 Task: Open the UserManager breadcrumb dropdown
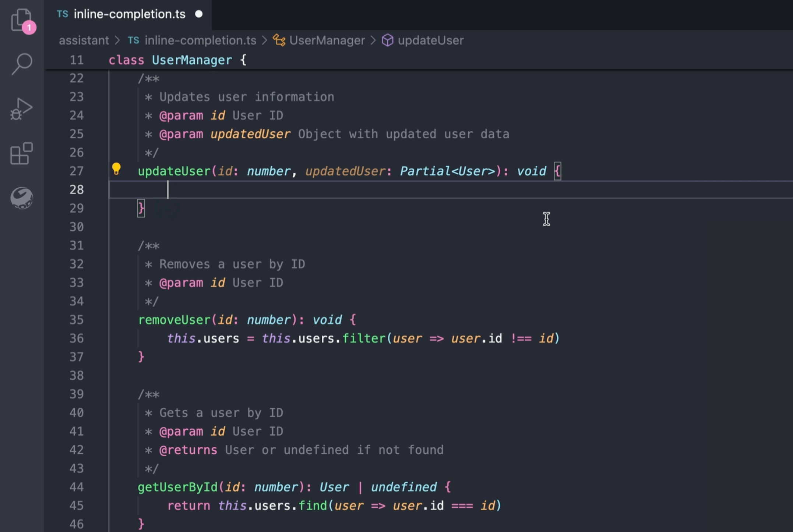tap(327, 40)
